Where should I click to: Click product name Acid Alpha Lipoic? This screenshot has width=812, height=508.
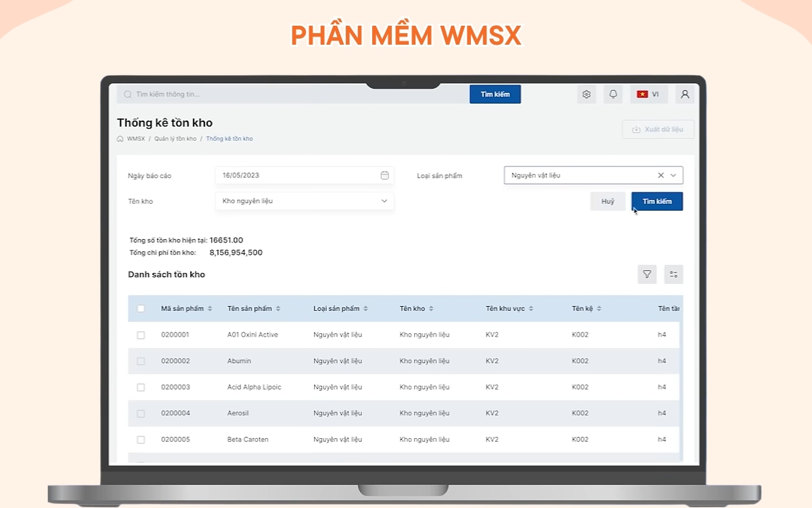(254, 387)
